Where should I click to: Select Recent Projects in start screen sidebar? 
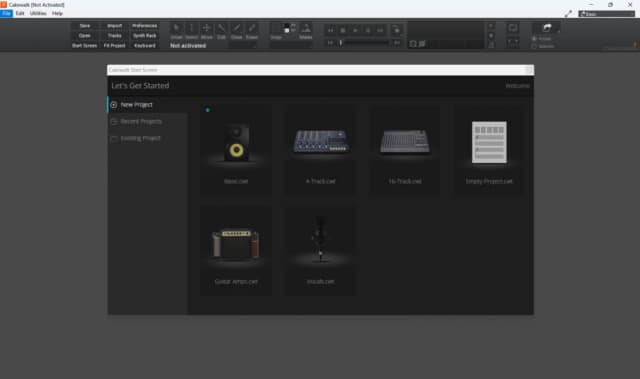pyautogui.click(x=147, y=122)
